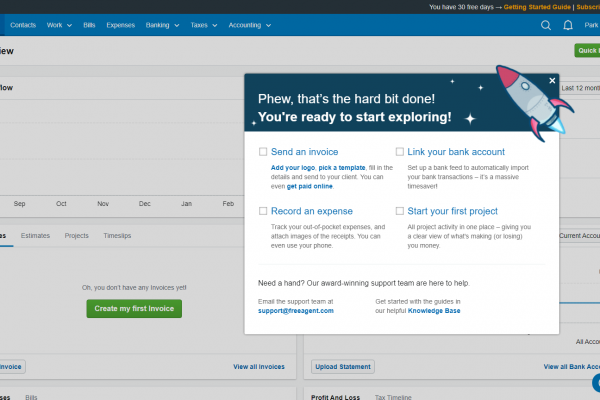Screen dimensions: 600x400
Task: Open the View all Bank Accounts link
Action: pos(572,367)
